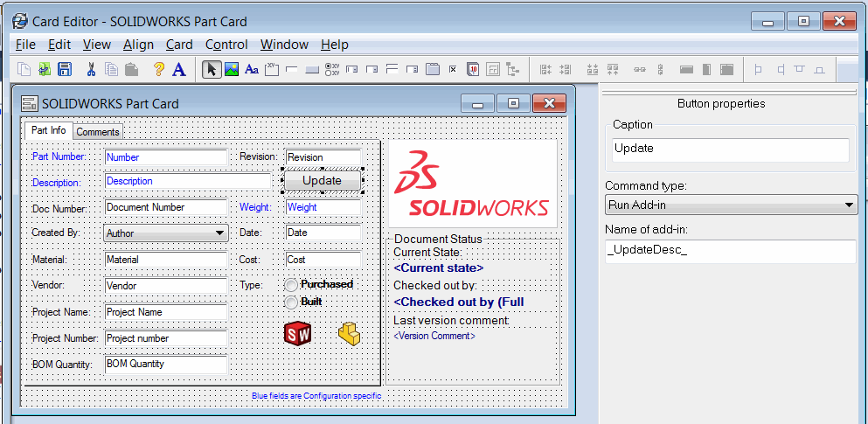Select the Tab control tool in toolbar
868x424 pixels.
click(433, 69)
